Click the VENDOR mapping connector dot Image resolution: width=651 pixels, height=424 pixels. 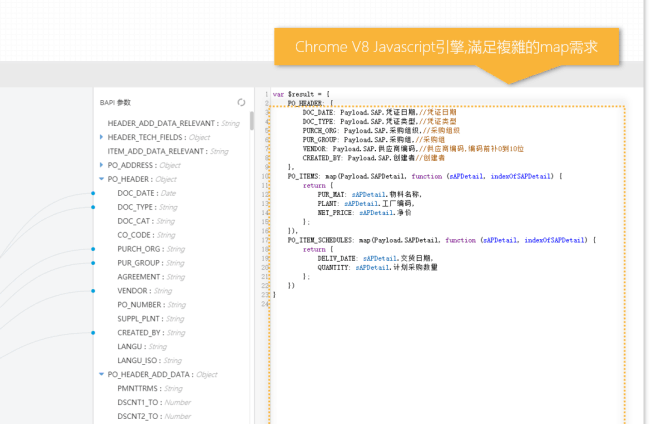pyautogui.click(x=93, y=291)
